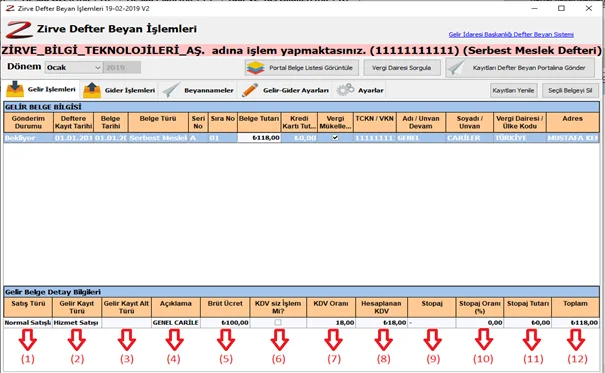605x373 pixels.
Task: Click the Serbest Meslek document type cell
Action: coord(158,138)
